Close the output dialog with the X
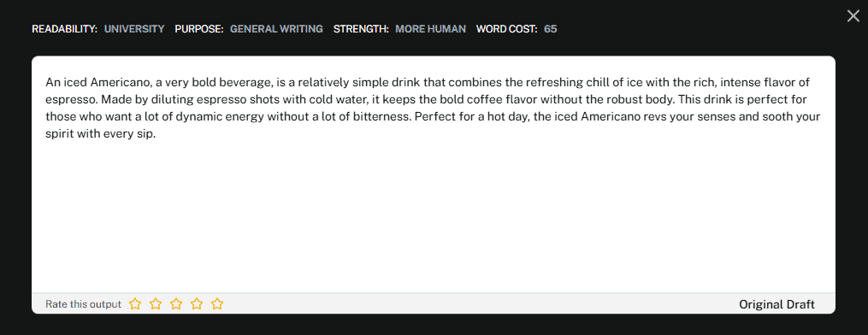 [x=853, y=16]
